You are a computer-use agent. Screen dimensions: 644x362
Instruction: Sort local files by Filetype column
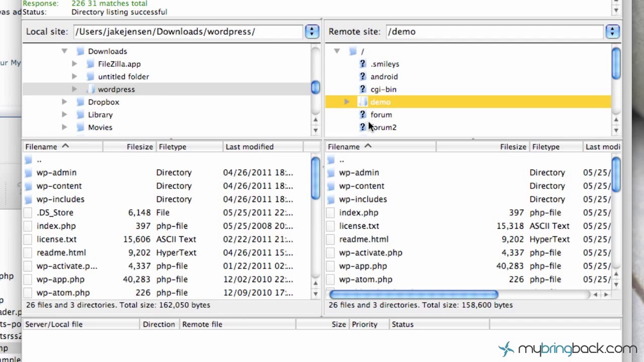(x=189, y=147)
